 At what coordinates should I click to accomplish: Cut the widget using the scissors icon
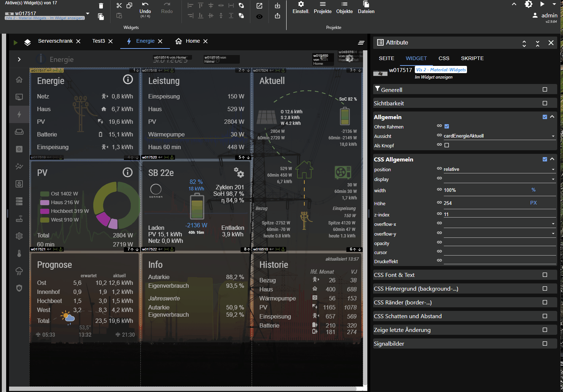pos(119,5)
